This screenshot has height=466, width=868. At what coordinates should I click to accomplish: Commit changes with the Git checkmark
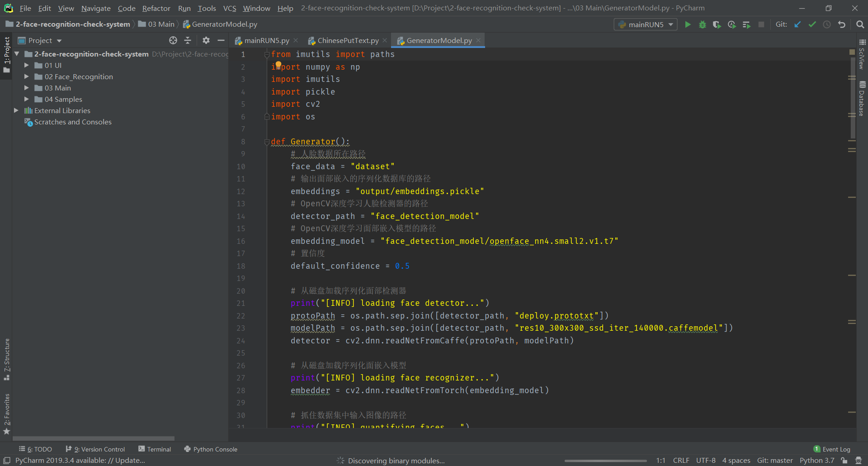pos(812,24)
